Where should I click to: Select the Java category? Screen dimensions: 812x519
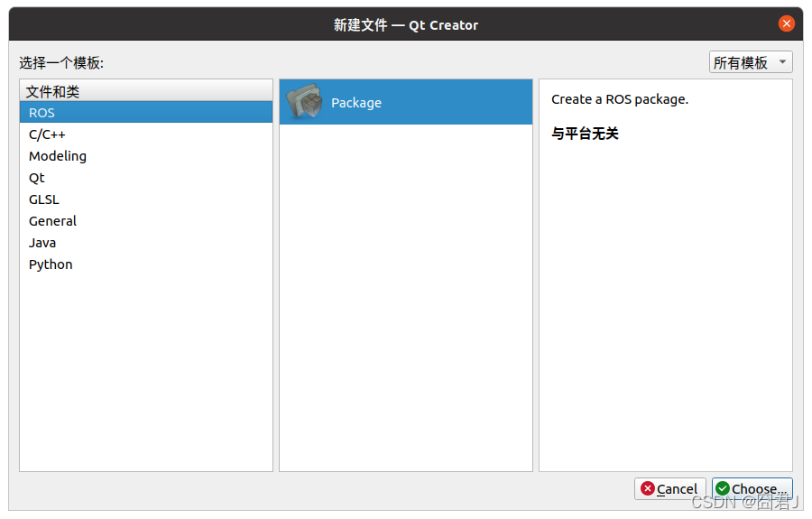coord(42,243)
